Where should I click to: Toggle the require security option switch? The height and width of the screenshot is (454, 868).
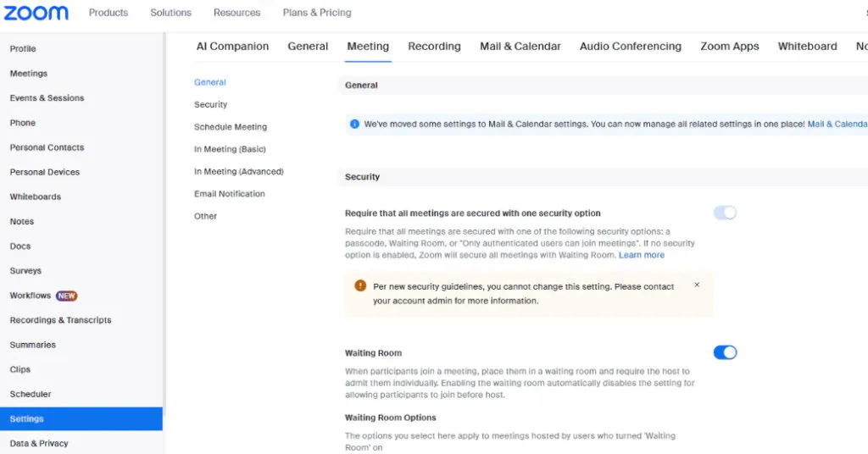[725, 213]
